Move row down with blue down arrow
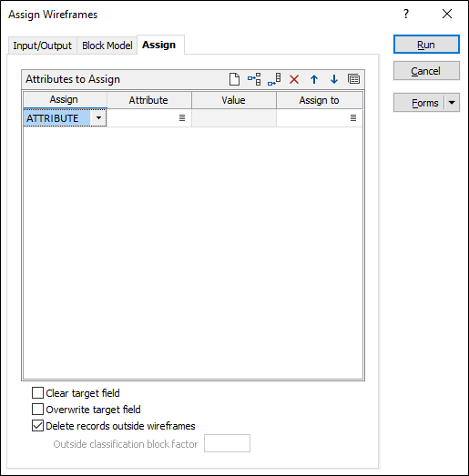This screenshot has height=476, width=469. coord(334,79)
